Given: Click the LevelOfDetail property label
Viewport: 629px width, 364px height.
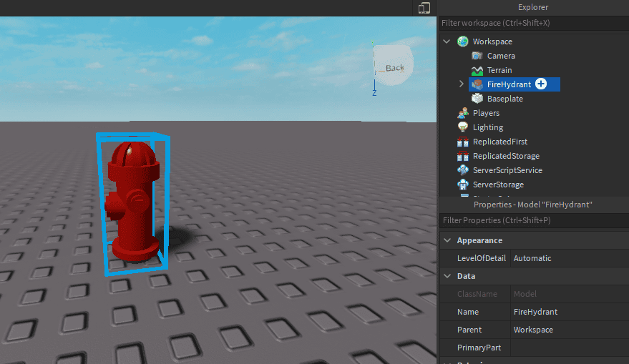Looking at the screenshot, I should click(482, 258).
